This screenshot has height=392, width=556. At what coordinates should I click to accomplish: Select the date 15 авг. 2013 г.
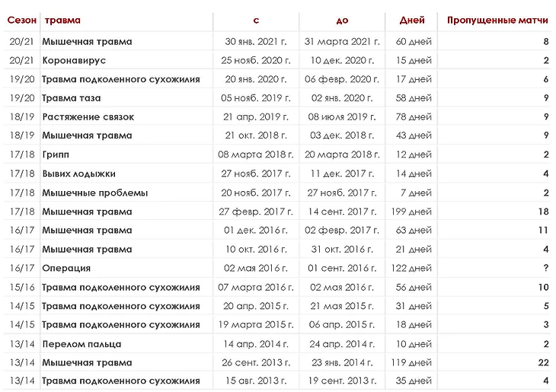256,381
